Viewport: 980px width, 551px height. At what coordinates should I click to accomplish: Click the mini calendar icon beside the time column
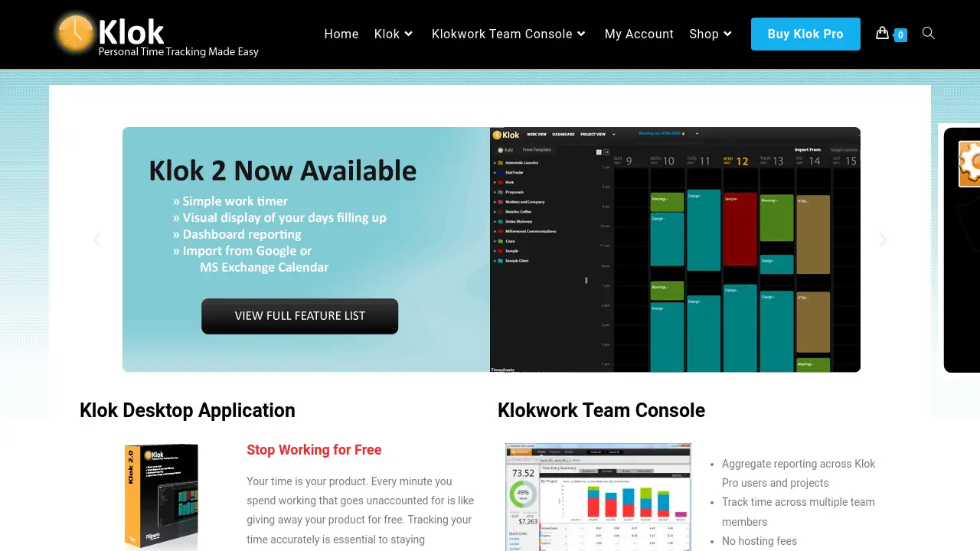click(x=599, y=151)
